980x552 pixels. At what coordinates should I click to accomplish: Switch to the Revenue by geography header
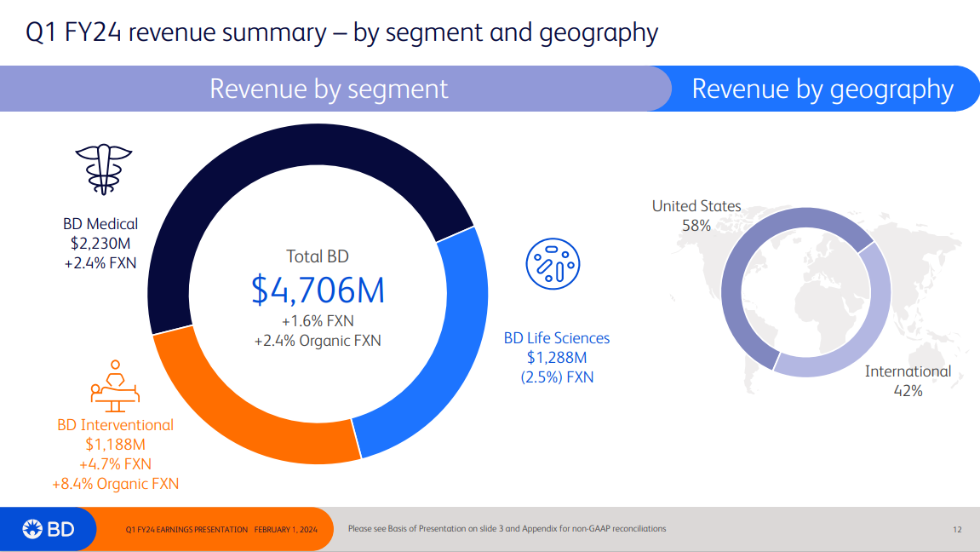pos(822,89)
